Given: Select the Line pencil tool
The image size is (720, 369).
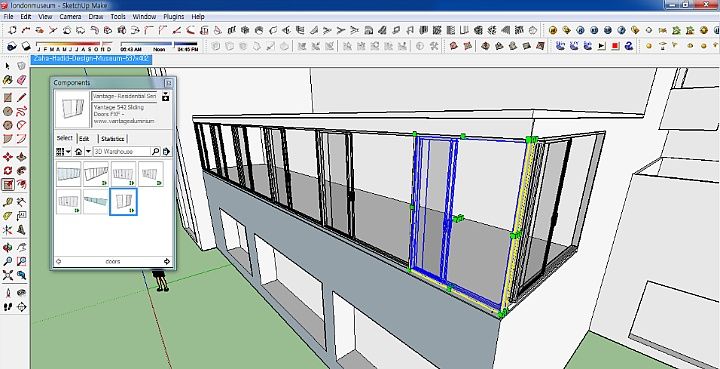Looking at the screenshot, I should [21, 98].
